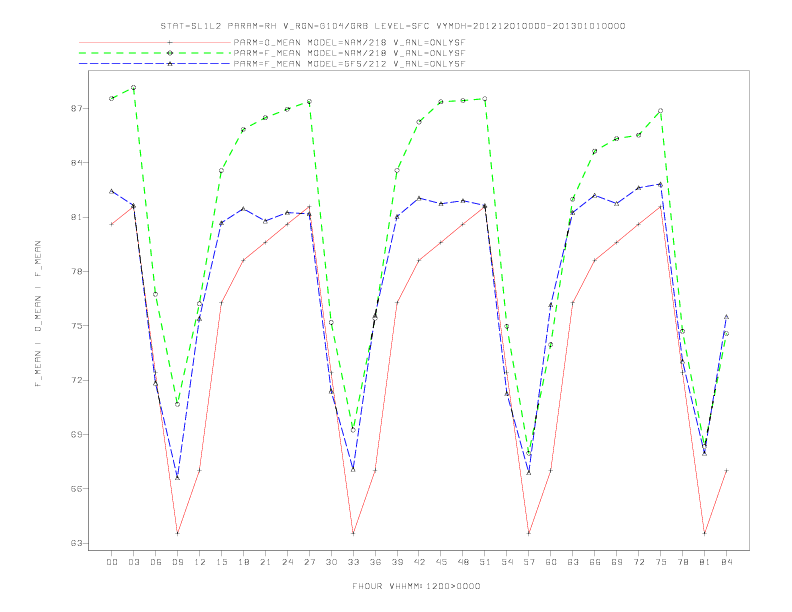Viewport: 792px width, 612px height.
Task: Click the green circle marker at hour 03 peak
Action: 133,88
